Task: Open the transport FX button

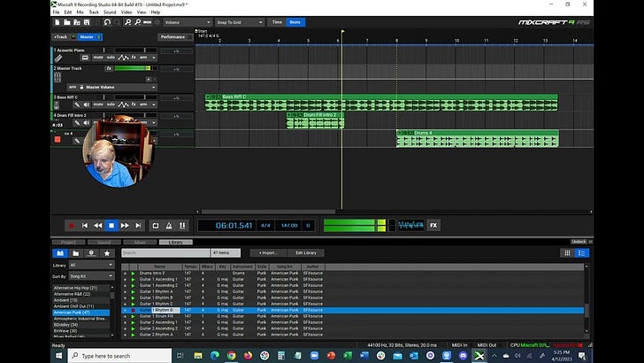Action: pos(433,225)
